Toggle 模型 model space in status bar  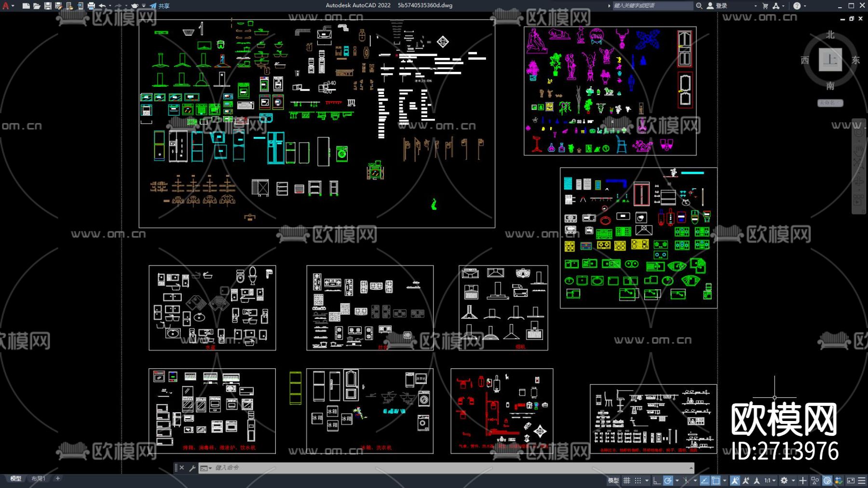(613, 480)
